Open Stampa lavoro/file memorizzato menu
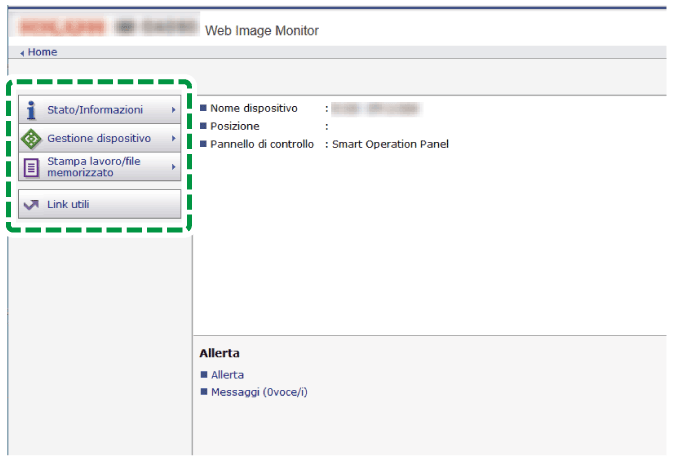The height and width of the screenshot is (460, 675). [x=99, y=167]
